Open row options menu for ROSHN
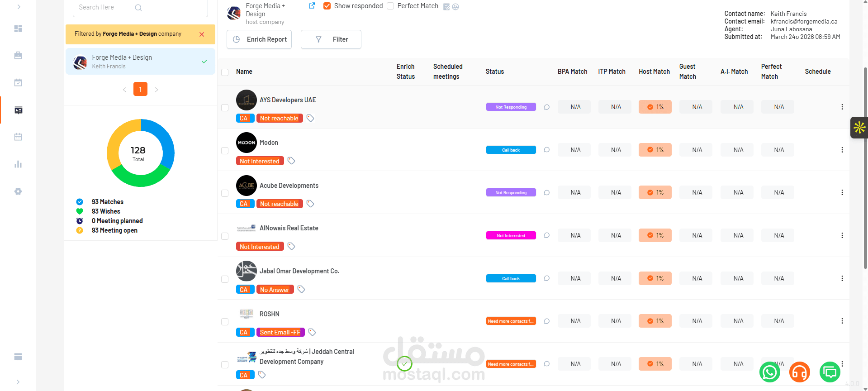Viewport: 868px width, 391px height. (842, 321)
